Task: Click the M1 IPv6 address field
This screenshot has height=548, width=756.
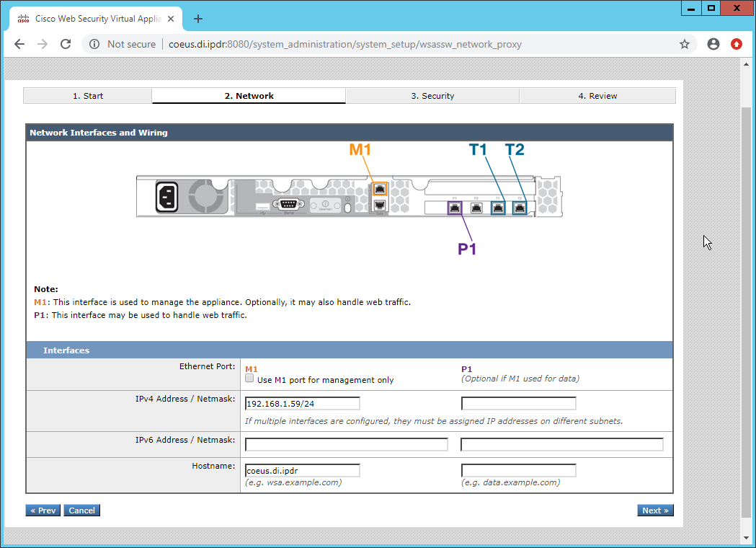Action: coord(346,444)
